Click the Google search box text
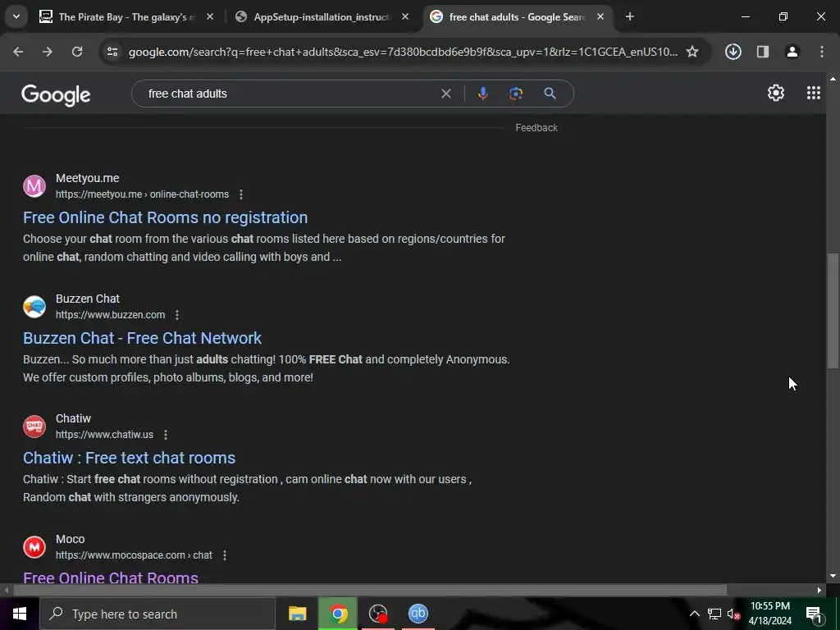This screenshot has width=840, height=630. pos(188,94)
